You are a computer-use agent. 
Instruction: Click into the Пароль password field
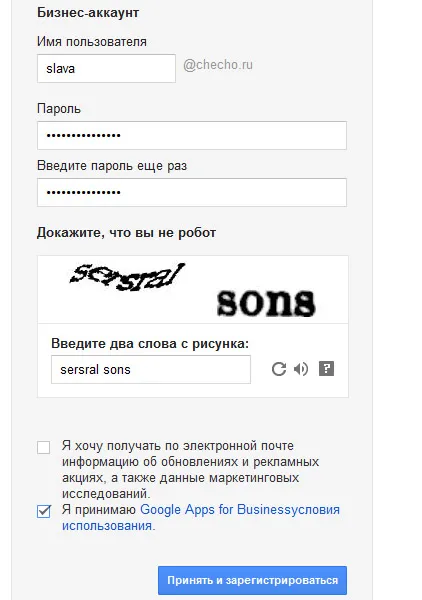click(x=192, y=135)
